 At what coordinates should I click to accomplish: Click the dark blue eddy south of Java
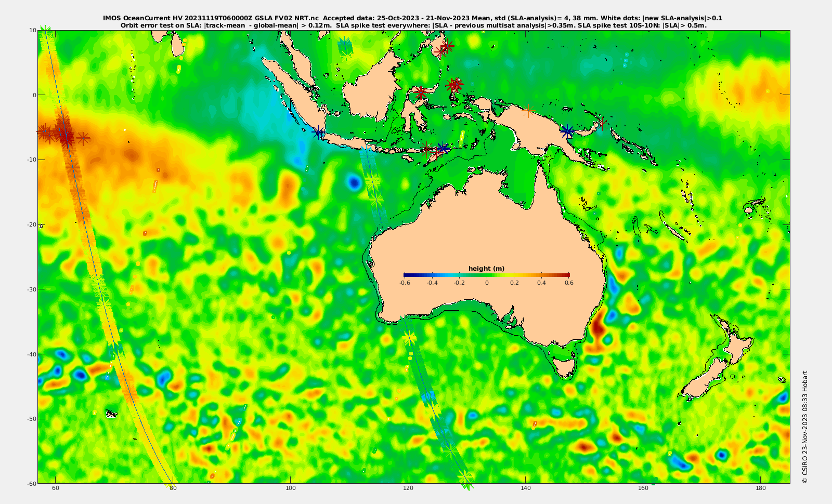(355, 182)
